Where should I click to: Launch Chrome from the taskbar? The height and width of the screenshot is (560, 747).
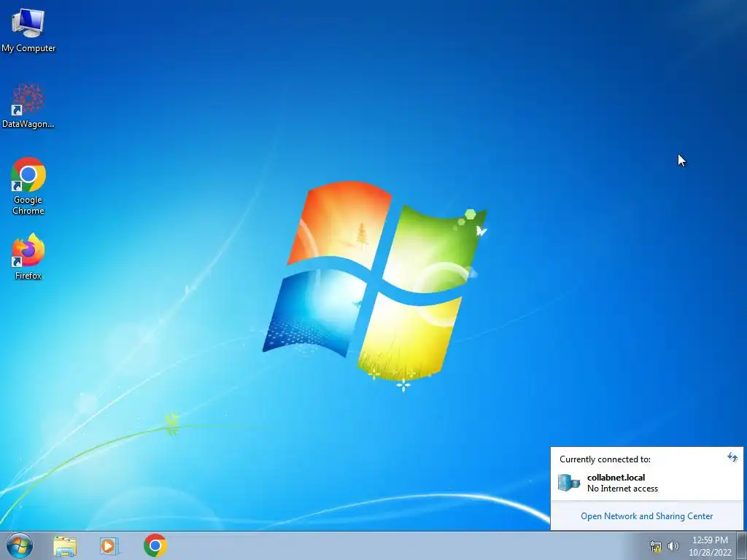tap(155, 545)
